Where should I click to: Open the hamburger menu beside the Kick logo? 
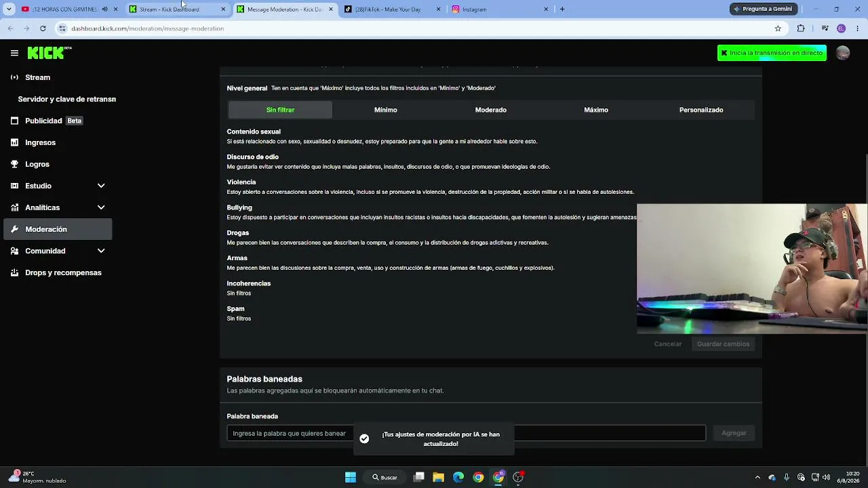[14, 53]
